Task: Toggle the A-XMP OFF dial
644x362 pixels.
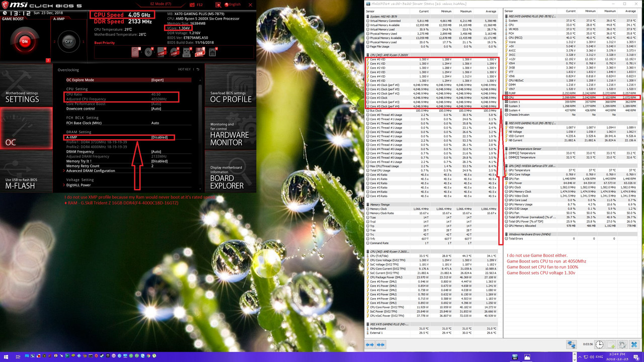Action: 68,42
